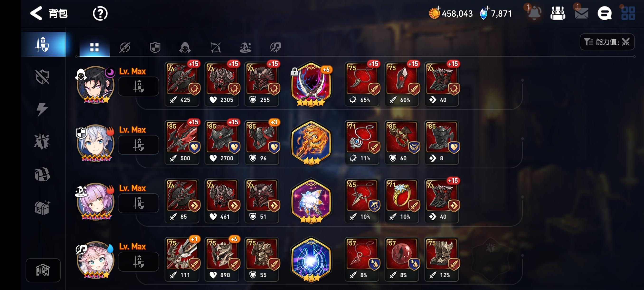Select the pink-haired mage hero portrait
The image size is (644, 290).
click(x=95, y=201)
